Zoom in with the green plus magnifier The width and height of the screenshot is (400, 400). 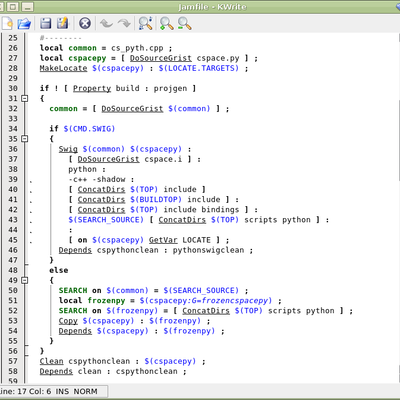pos(166,23)
